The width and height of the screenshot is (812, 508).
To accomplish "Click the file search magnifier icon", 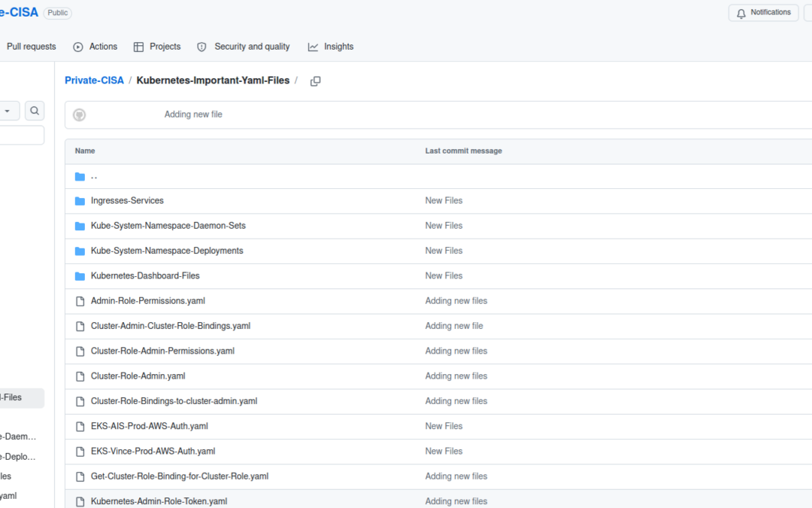I will coord(35,111).
